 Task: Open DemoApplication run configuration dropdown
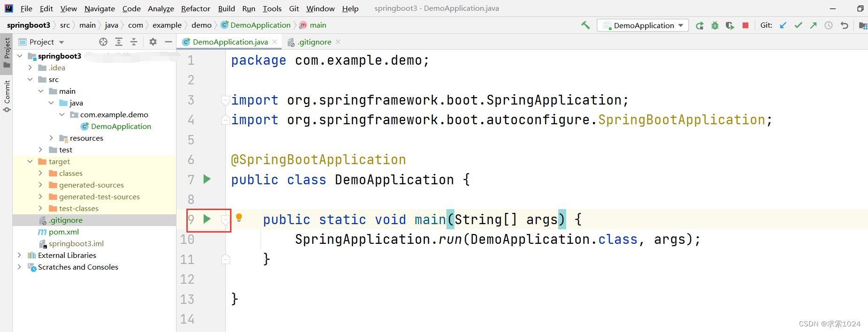pyautogui.click(x=643, y=25)
